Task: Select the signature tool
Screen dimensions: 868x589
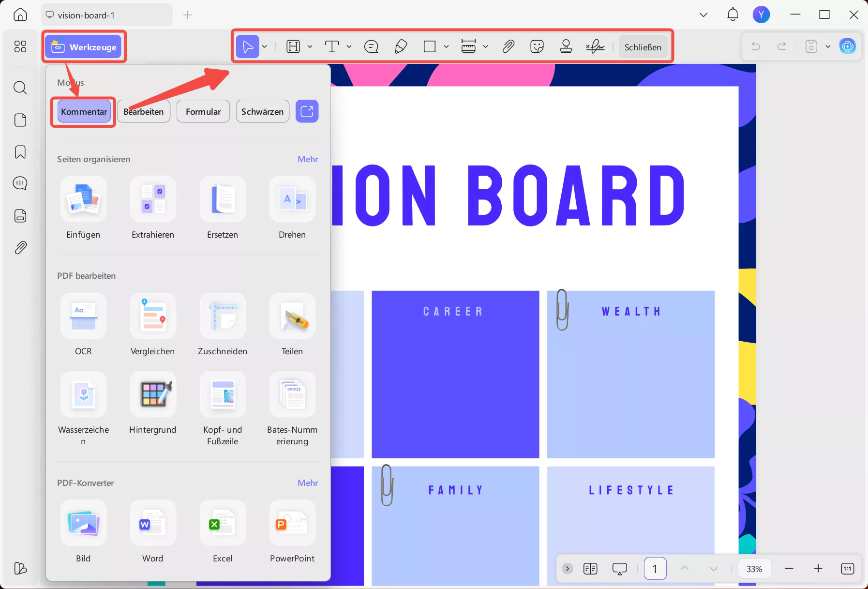Action: coord(594,46)
